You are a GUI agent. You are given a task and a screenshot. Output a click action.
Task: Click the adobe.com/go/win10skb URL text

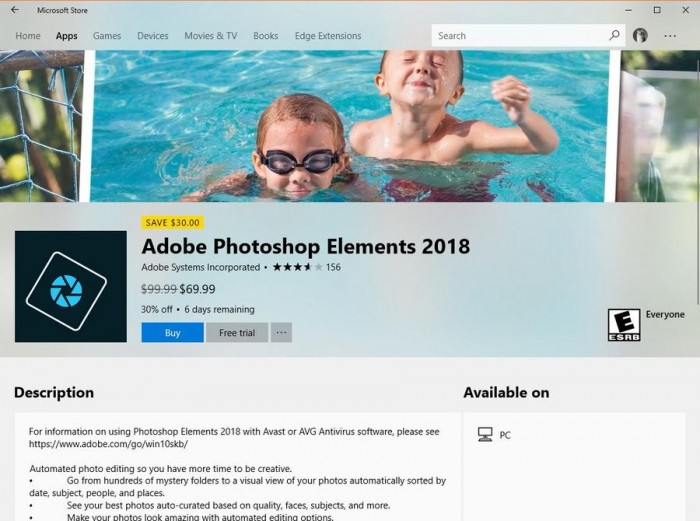coord(108,444)
